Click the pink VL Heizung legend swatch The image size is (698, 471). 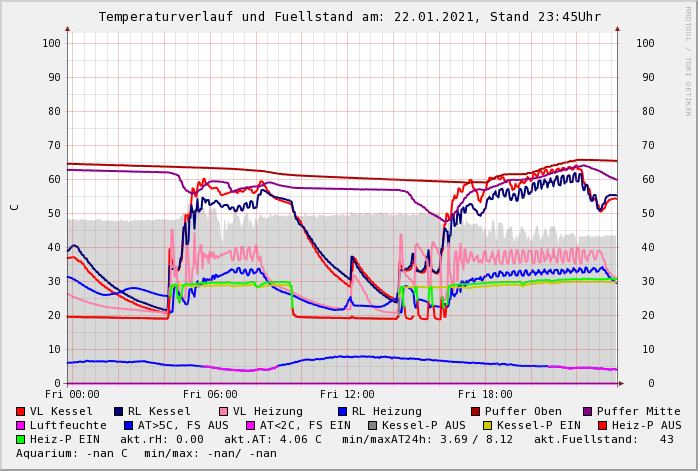(223, 412)
